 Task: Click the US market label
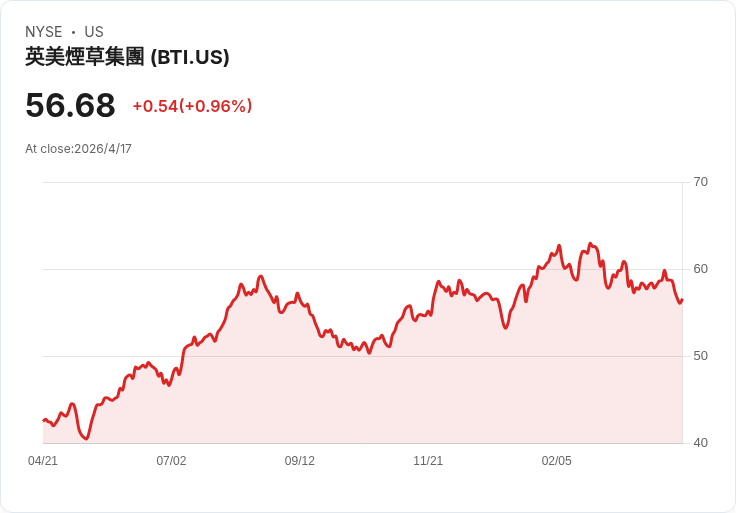click(x=94, y=32)
